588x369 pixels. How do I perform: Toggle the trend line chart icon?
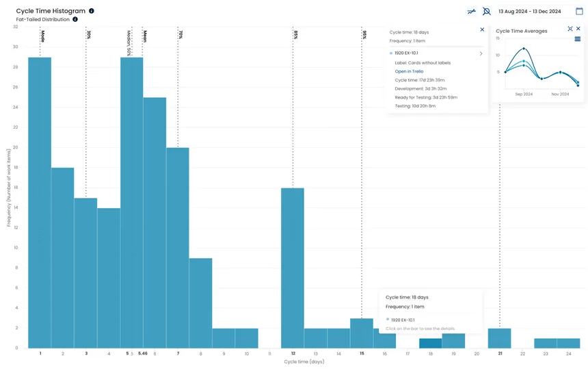[471, 11]
